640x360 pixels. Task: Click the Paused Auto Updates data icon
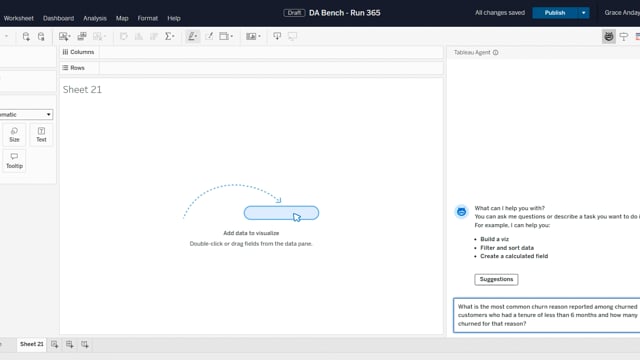point(41,37)
